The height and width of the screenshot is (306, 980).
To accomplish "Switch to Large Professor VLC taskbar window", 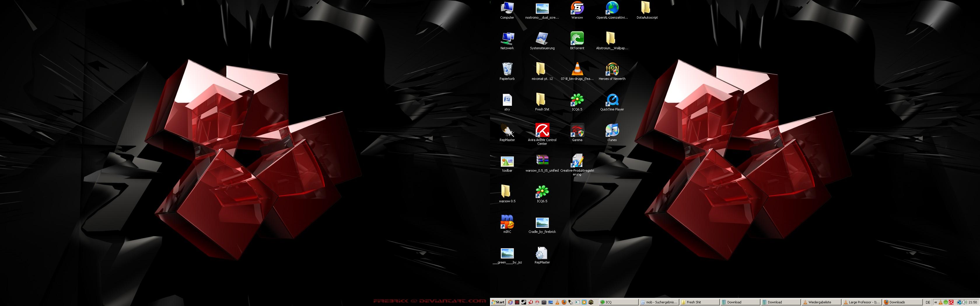I will point(861,302).
